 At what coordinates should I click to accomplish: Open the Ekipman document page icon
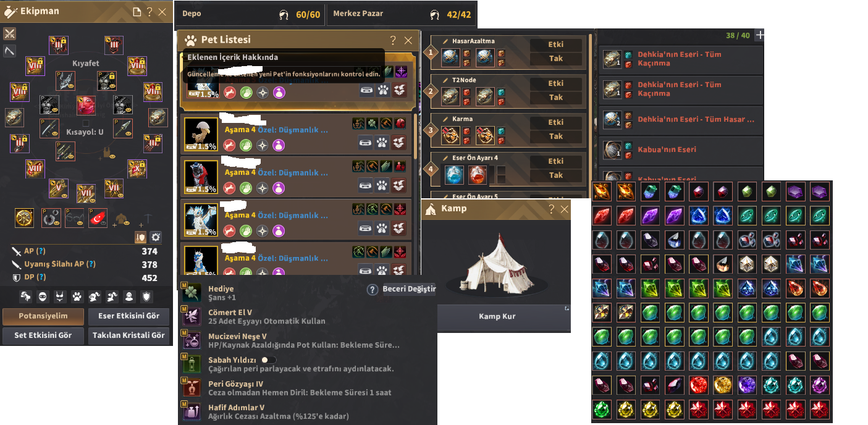pyautogui.click(x=137, y=12)
